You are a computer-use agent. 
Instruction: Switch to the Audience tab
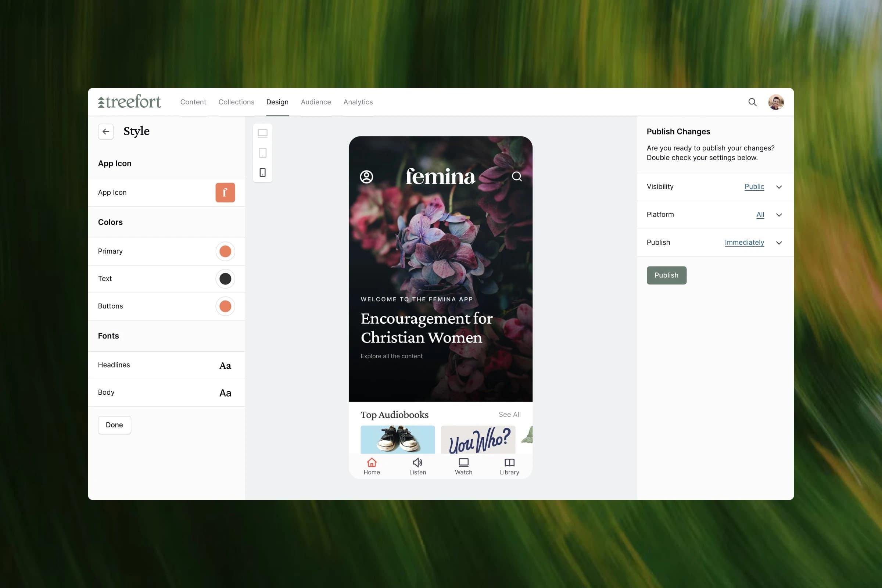[x=316, y=102]
